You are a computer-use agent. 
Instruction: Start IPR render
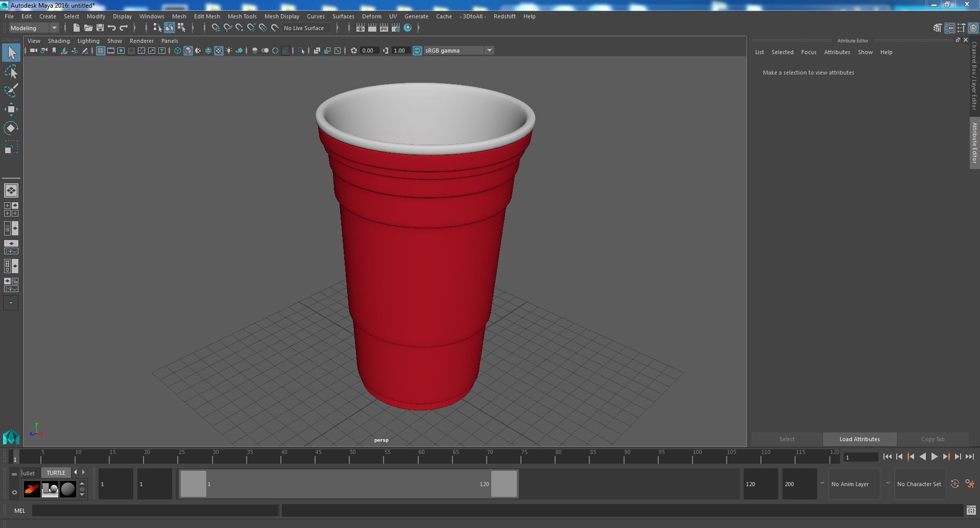pyautogui.click(x=384, y=28)
